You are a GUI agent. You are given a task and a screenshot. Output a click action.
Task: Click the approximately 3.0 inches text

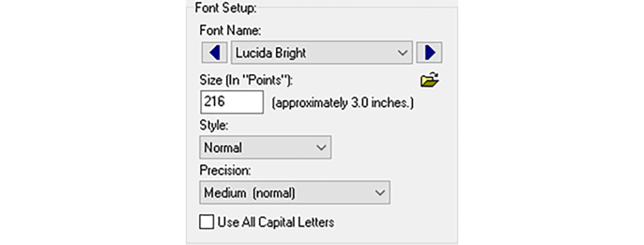[x=343, y=103]
